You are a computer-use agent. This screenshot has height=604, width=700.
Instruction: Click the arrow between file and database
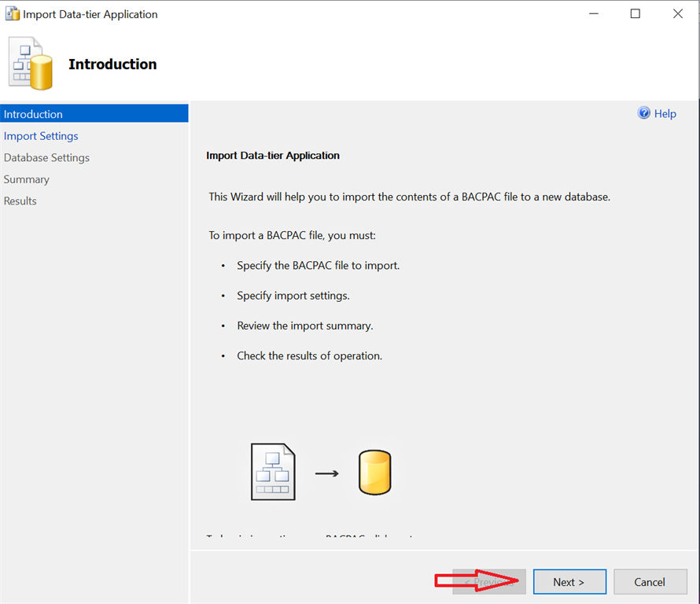tap(326, 473)
